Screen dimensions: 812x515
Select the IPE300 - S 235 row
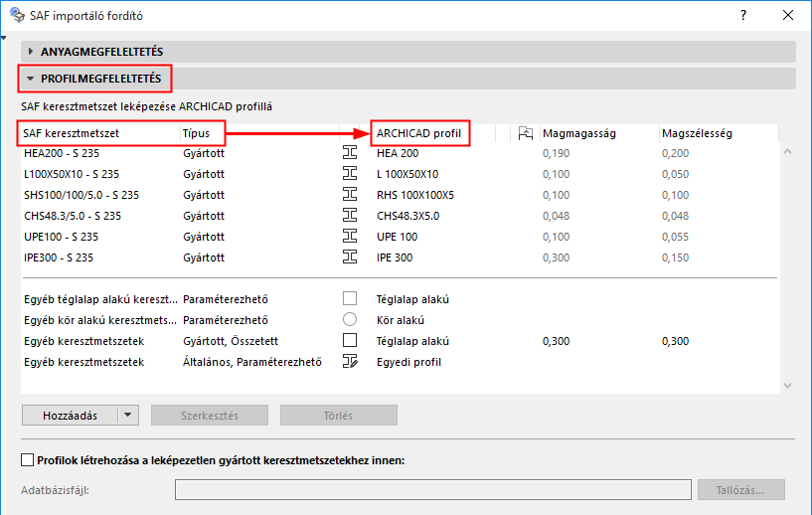400,257
